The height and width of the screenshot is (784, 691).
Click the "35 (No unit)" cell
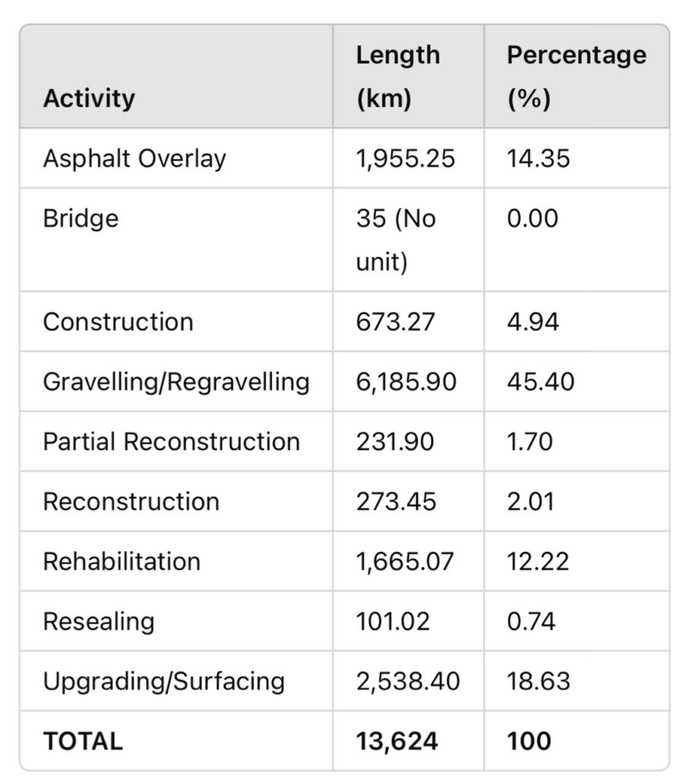(x=395, y=240)
